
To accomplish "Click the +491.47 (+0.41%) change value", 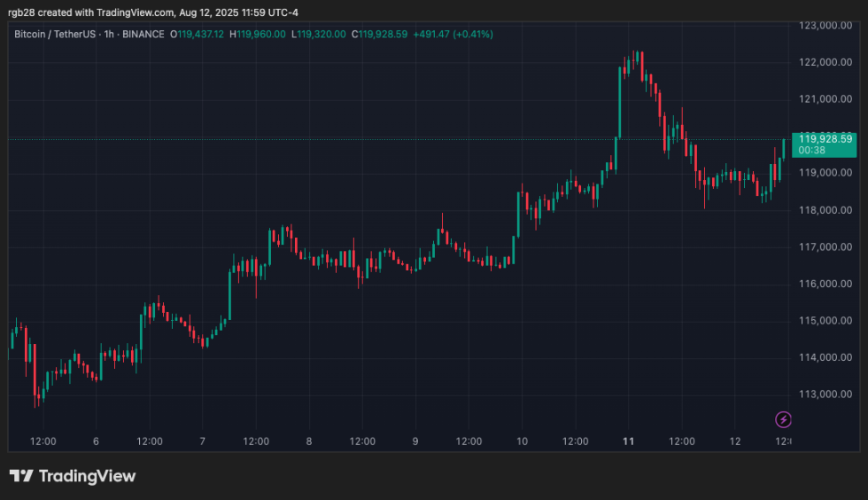I will [x=455, y=35].
